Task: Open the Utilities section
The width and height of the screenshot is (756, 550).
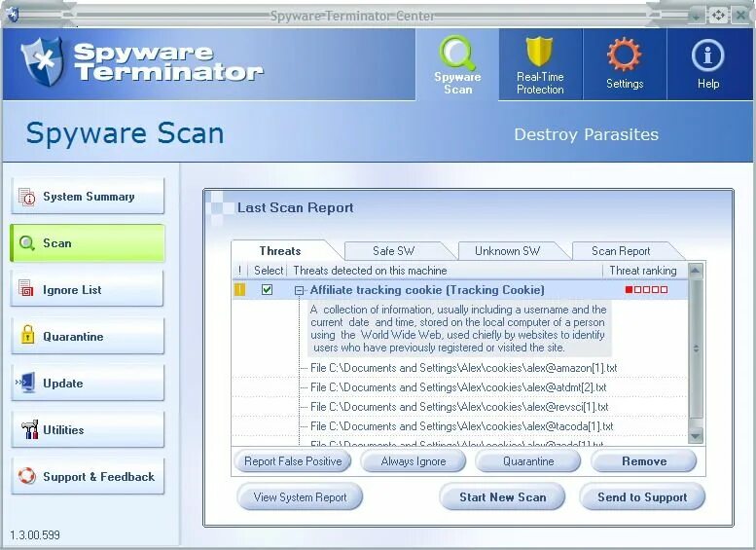Action: click(x=88, y=429)
